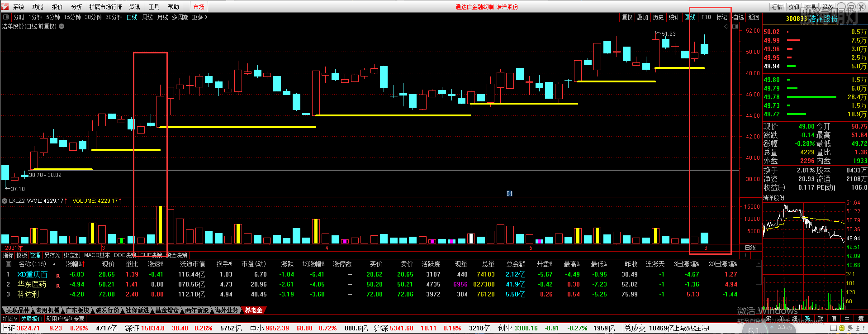Switch to the 广东板块 tab
Screen dimensions: 868x334
point(78,310)
